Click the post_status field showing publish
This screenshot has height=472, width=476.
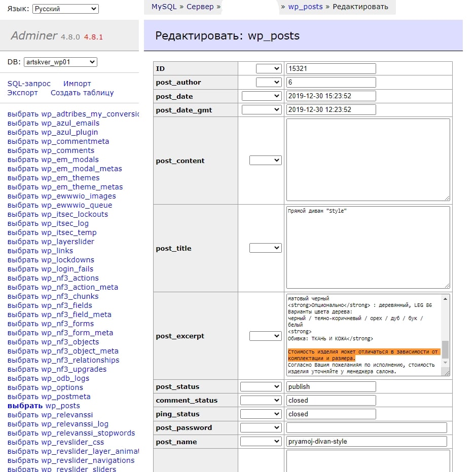pos(331,386)
